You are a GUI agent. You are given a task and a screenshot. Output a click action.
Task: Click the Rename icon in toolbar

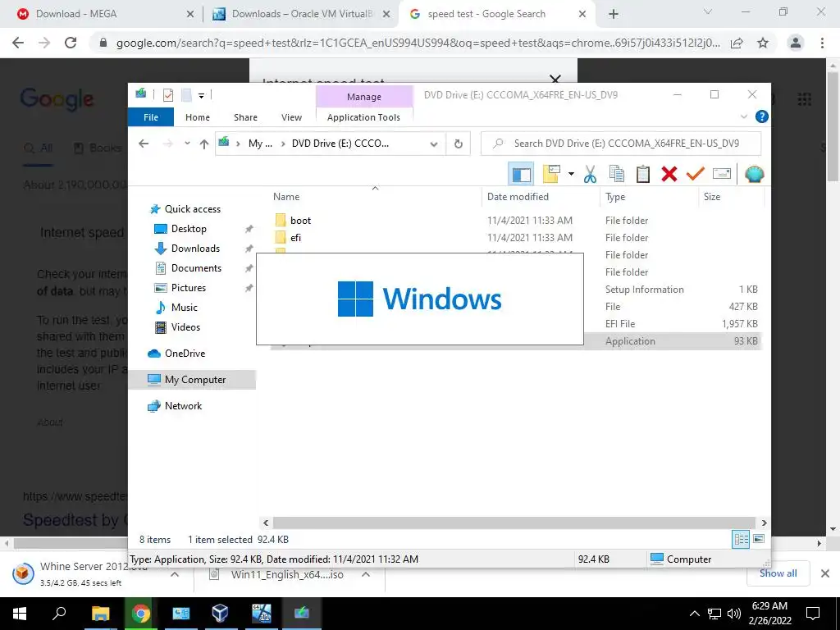pyautogui.click(x=722, y=174)
